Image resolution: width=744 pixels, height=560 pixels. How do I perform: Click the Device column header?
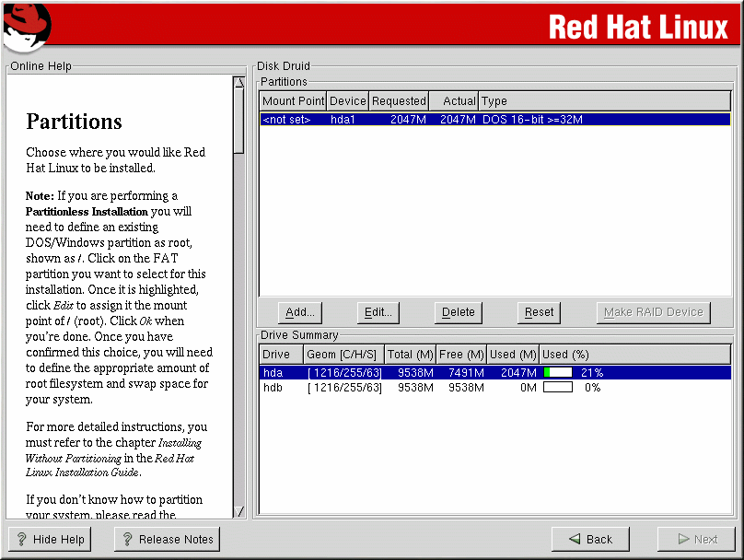pyautogui.click(x=348, y=101)
